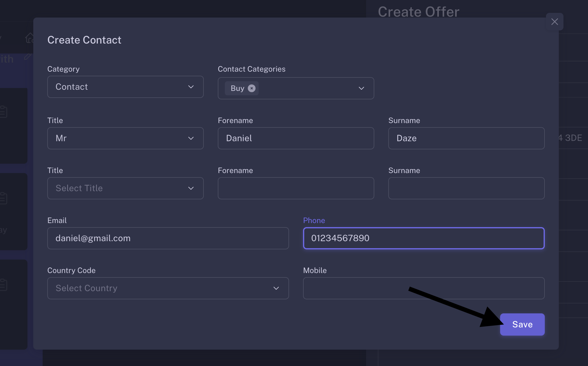Click the pencil edit icon at left
Screen dimensions: 588x366
27,56
